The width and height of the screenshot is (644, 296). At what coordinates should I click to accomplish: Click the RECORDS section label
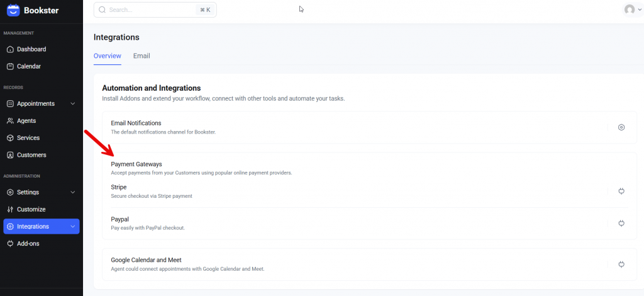point(13,88)
